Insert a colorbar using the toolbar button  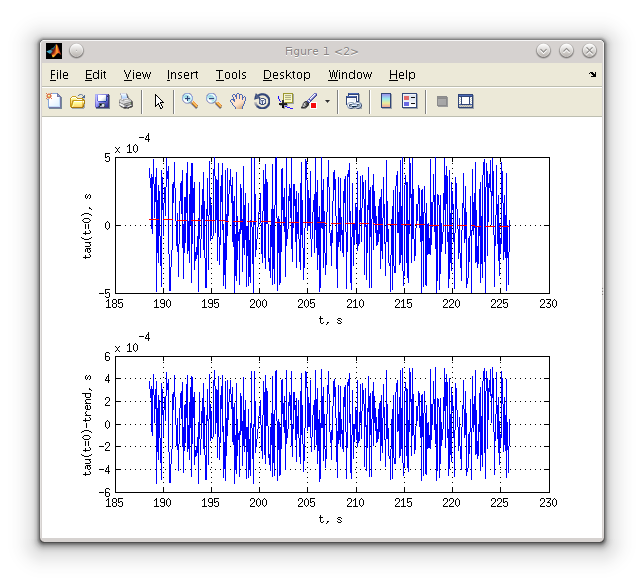385,101
